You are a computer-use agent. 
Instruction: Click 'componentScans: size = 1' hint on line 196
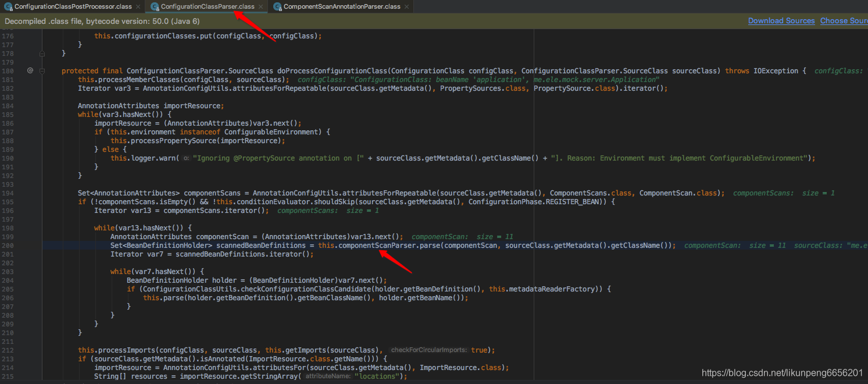[x=328, y=211]
